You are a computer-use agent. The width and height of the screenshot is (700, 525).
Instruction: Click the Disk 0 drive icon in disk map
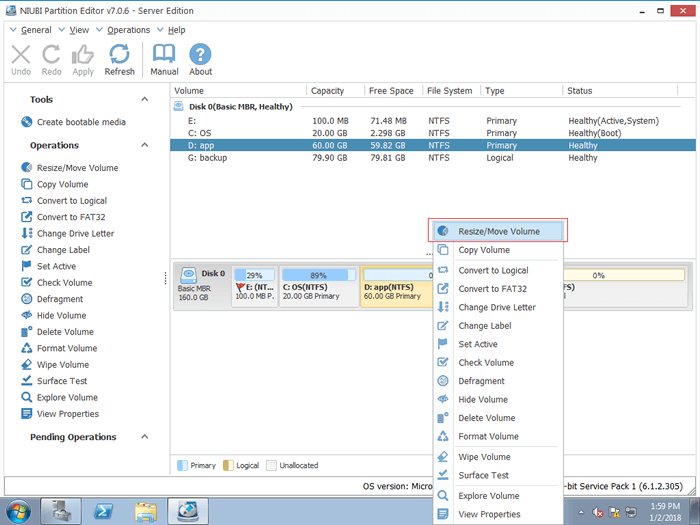[189, 274]
